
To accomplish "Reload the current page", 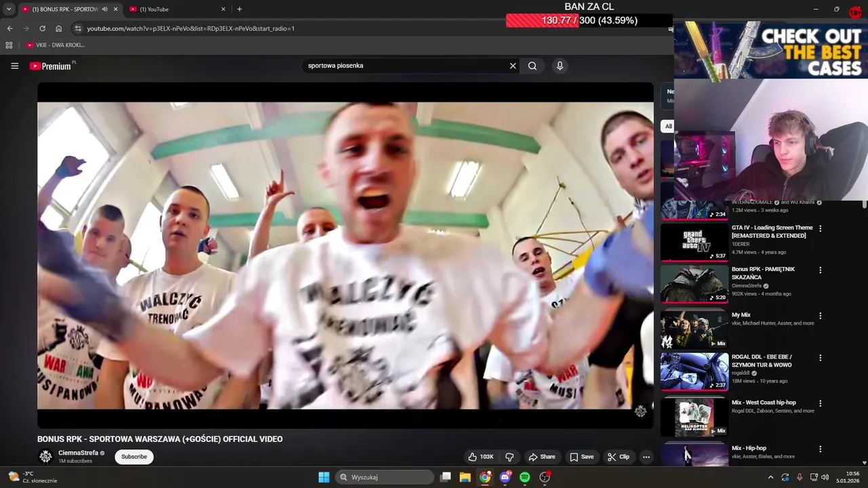I will 42,28.
